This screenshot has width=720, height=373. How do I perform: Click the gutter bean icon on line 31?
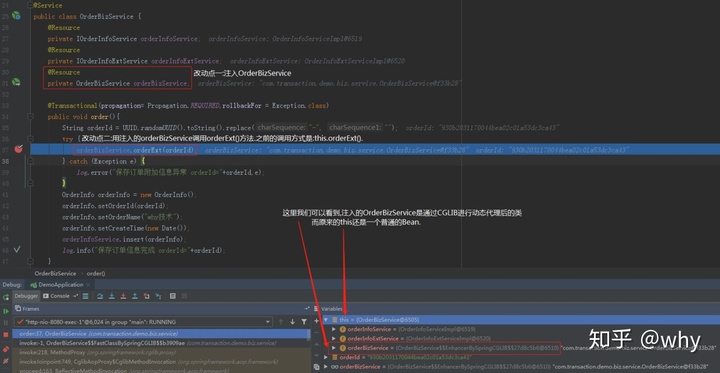coord(16,82)
